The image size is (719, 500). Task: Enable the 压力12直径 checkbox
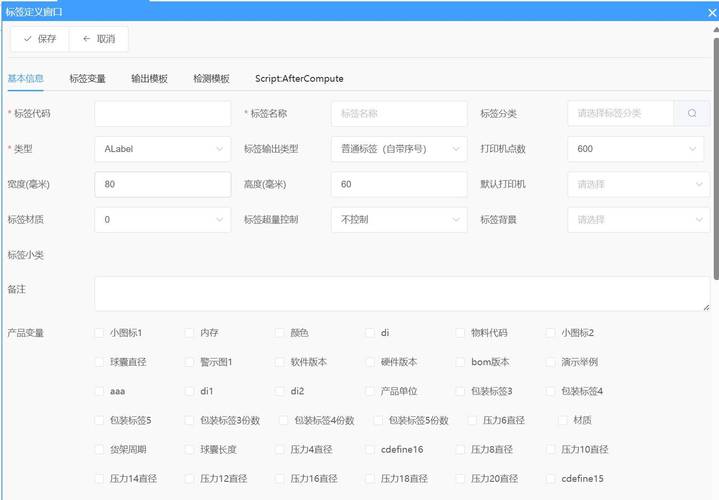(x=189, y=479)
